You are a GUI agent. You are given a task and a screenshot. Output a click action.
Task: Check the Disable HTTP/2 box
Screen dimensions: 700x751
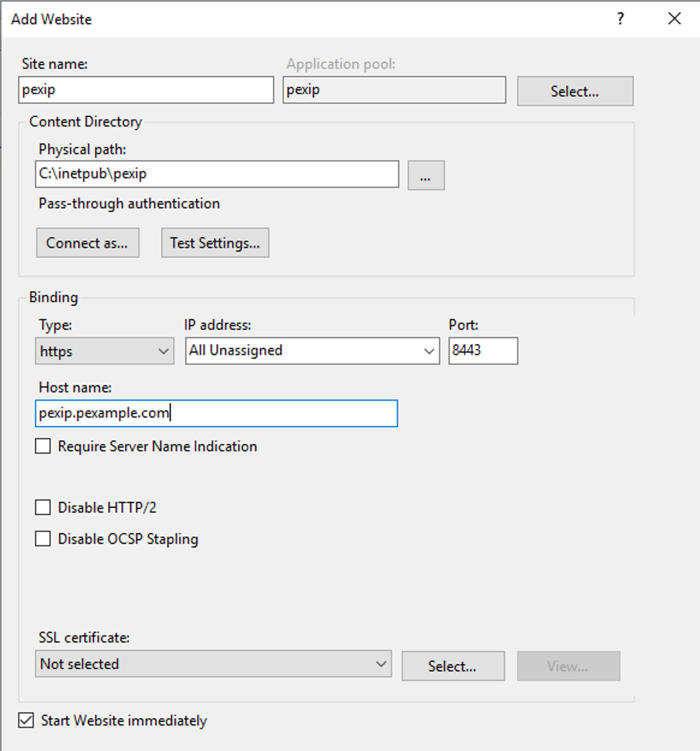click(43, 508)
